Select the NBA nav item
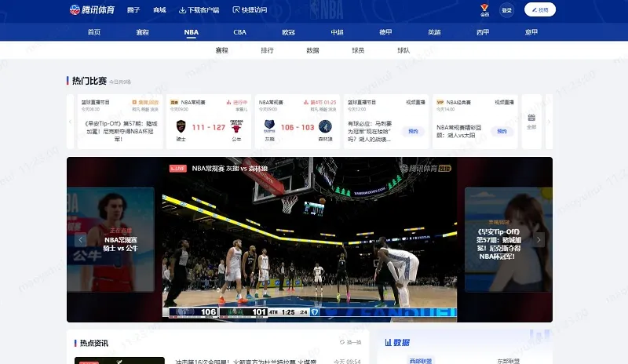628x364 pixels. (191, 32)
